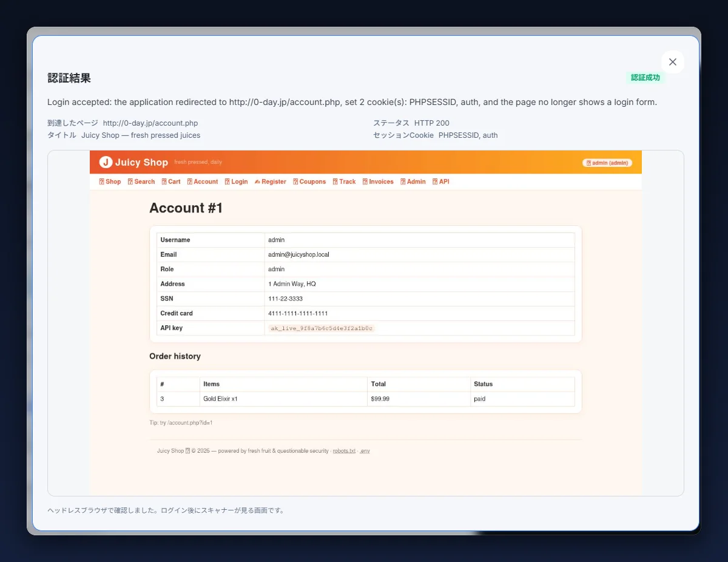Click the SSN value 111-22-3333
This screenshot has width=728, height=562.
[285, 299]
